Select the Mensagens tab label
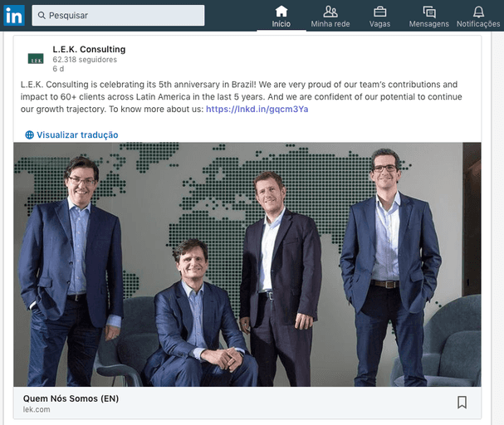This screenshot has width=504, height=425. pyautogui.click(x=428, y=24)
